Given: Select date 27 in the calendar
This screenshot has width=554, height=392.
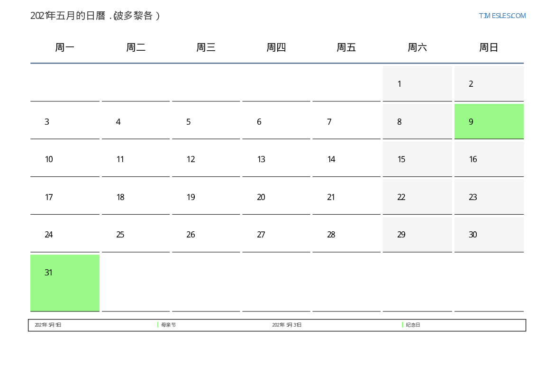Looking at the screenshot, I should pyautogui.click(x=276, y=234).
